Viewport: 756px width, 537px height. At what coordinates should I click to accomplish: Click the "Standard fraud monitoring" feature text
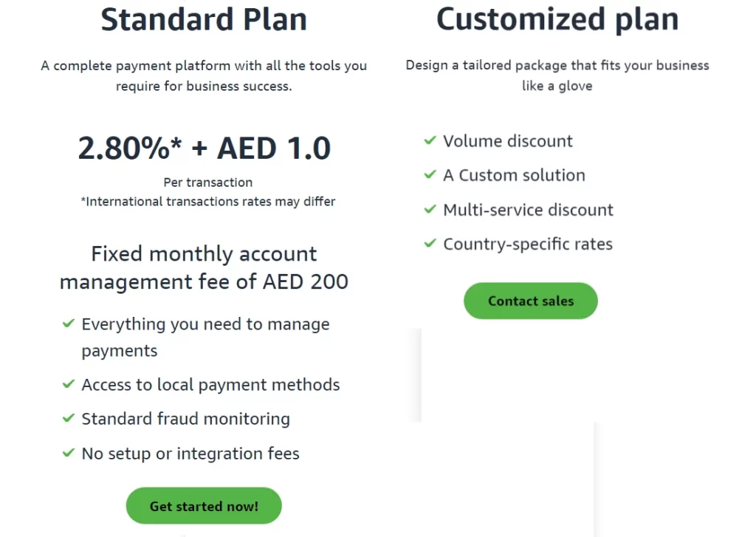point(185,419)
